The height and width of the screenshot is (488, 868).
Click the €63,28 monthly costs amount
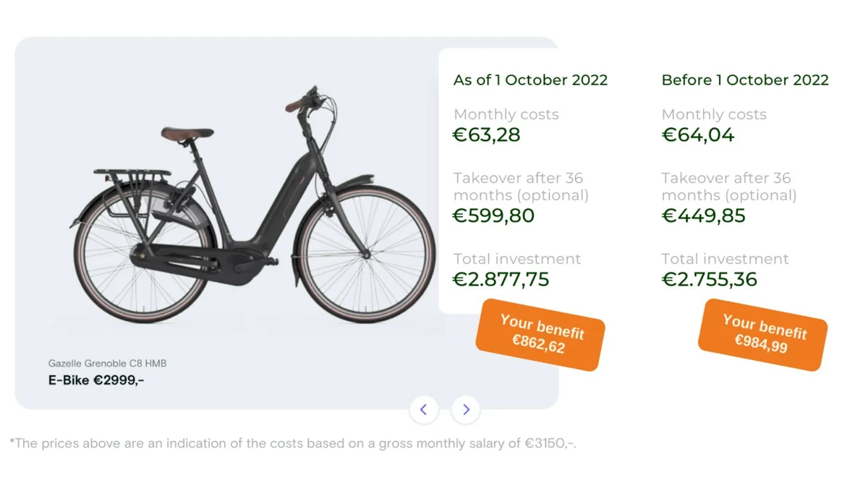(486, 135)
